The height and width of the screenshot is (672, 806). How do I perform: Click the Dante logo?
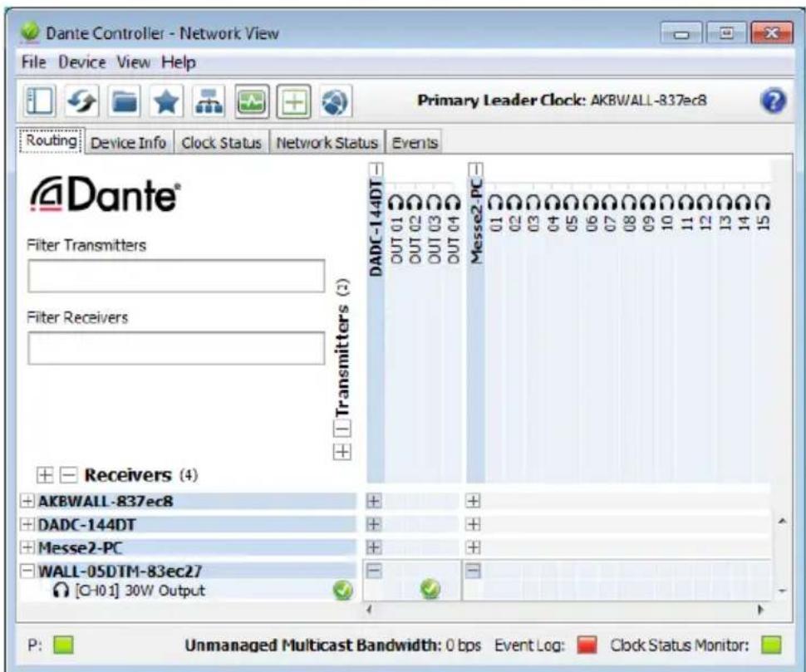[106, 194]
